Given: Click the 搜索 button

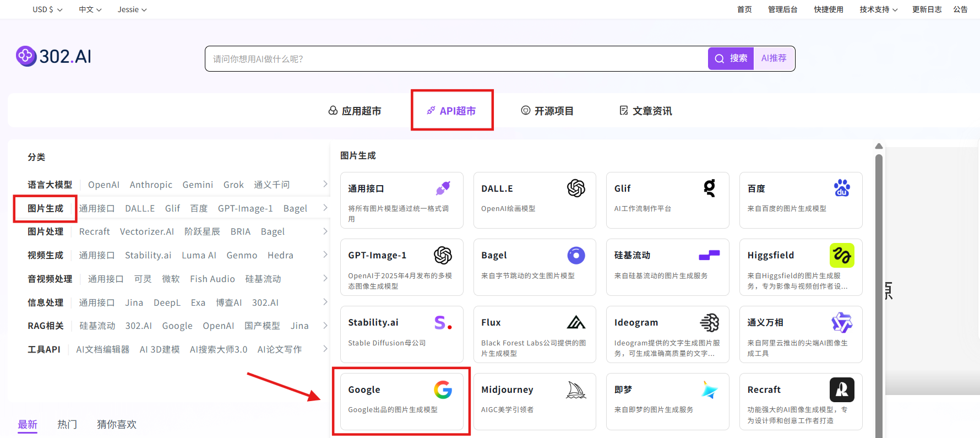Looking at the screenshot, I should point(731,58).
